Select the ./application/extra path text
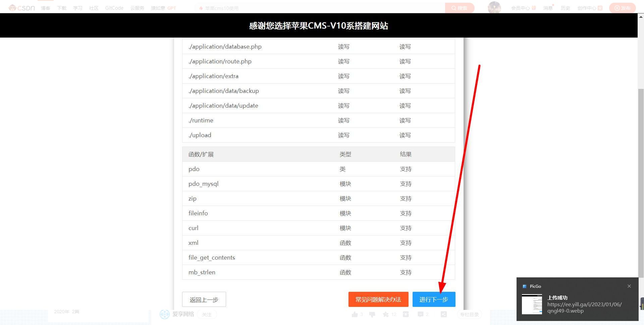Screen dimensions: 644x325 (213, 76)
